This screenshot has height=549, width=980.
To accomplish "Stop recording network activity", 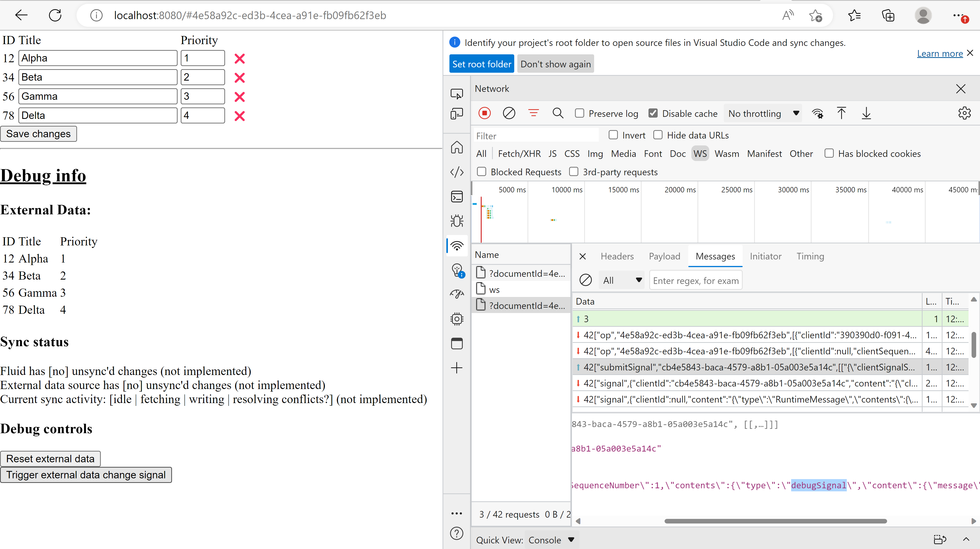I will 484,113.
